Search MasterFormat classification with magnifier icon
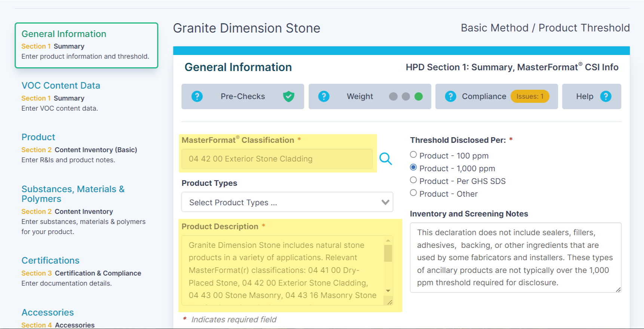The width and height of the screenshot is (644, 329). tap(386, 159)
